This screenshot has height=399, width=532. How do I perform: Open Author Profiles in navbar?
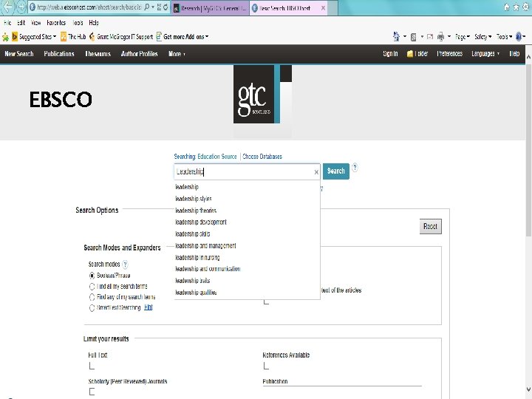139,54
